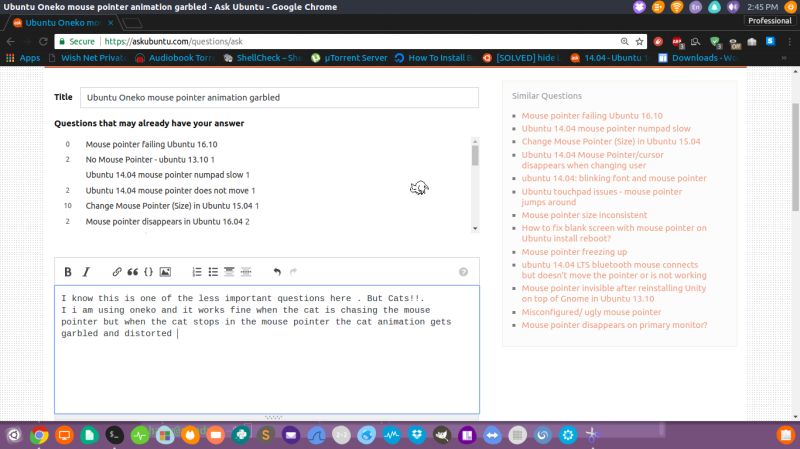
Task: Open a new browser tab
Action: tap(132, 23)
